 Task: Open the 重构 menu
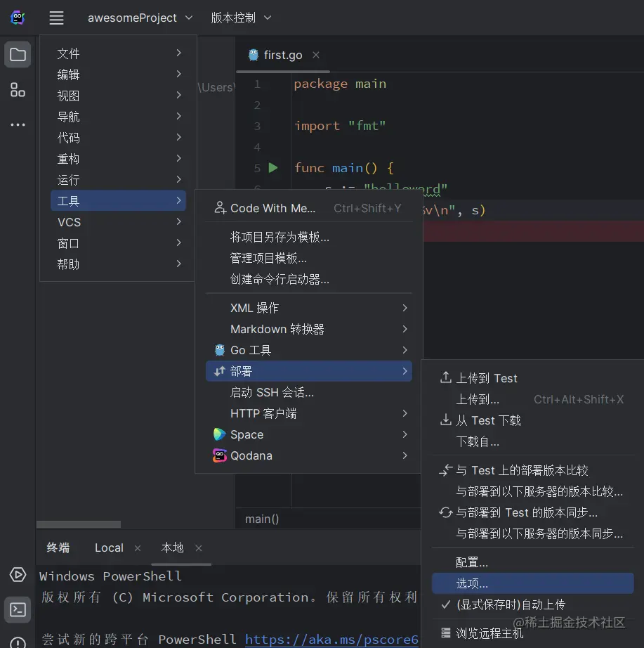coord(118,158)
